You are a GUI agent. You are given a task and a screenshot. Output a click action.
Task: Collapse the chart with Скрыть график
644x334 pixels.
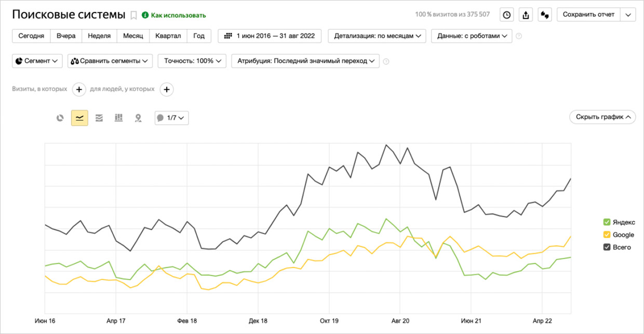point(602,117)
